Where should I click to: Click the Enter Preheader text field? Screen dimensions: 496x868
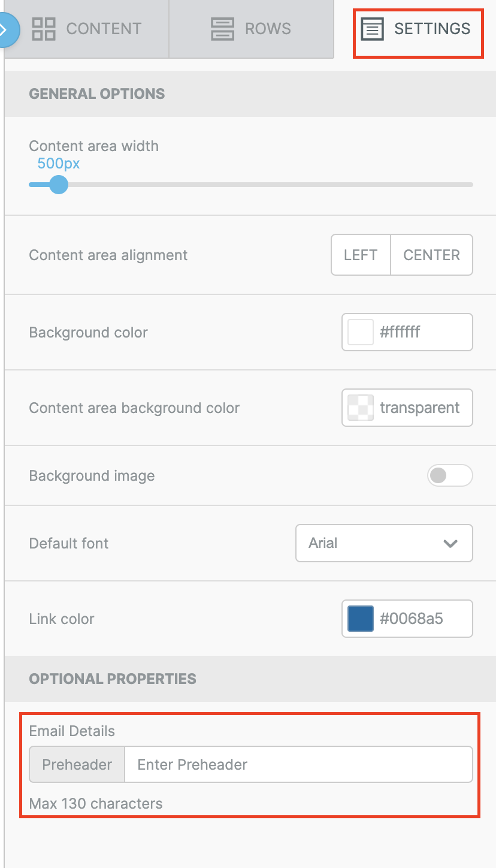click(298, 764)
